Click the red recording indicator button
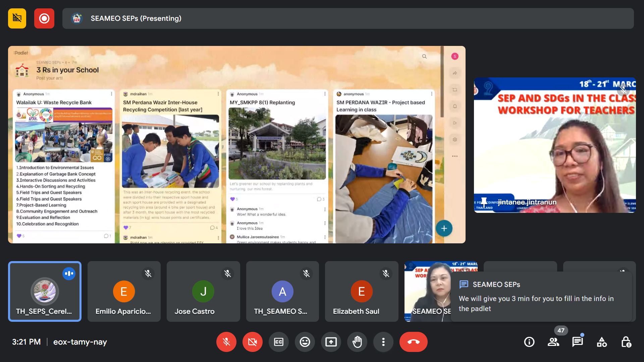This screenshot has width=644, height=362. 44,18
